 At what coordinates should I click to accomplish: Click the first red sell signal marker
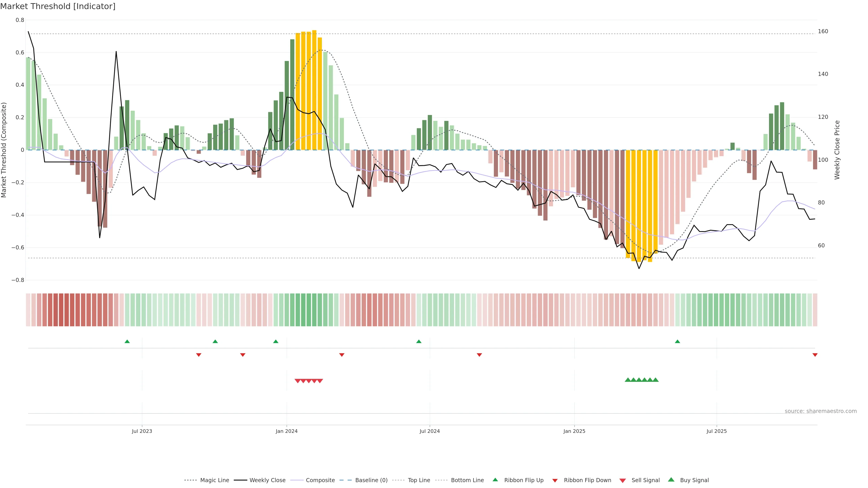tap(297, 381)
